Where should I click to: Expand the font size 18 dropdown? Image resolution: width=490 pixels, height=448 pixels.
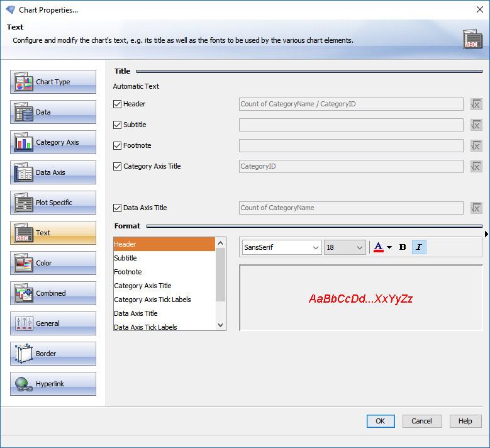tap(345, 247)
